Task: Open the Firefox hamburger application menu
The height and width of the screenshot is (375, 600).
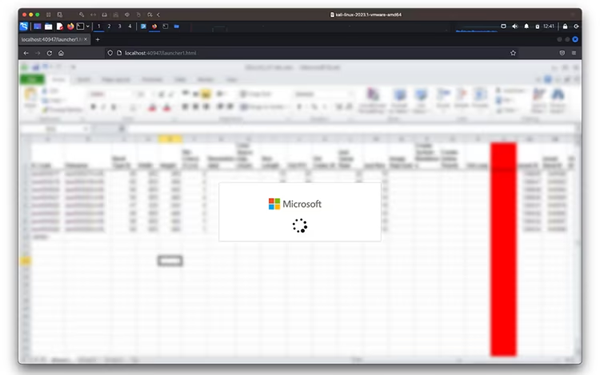Action: click(x=574, y=53)
